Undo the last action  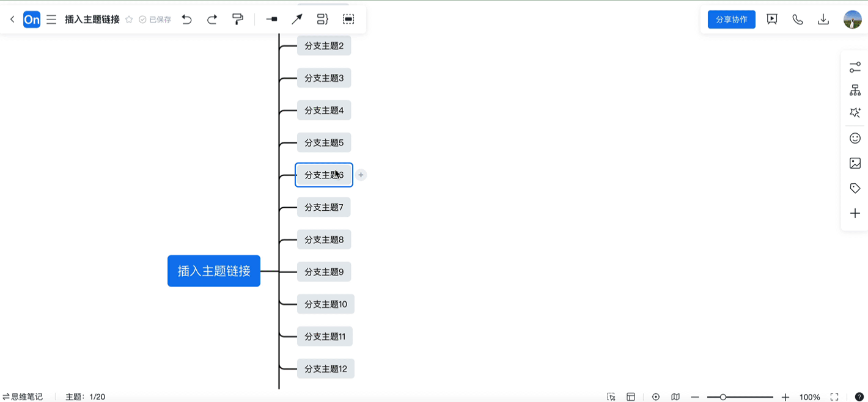[x=187, y=20]
